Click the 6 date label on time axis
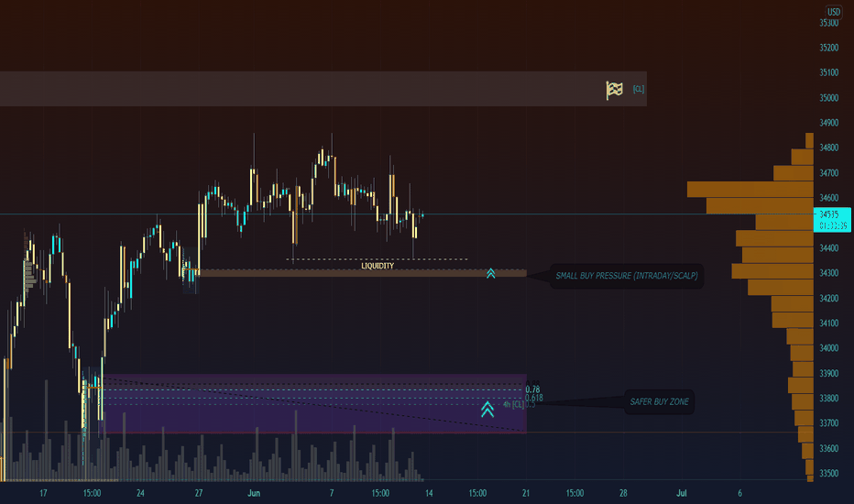 coord(739,493)
